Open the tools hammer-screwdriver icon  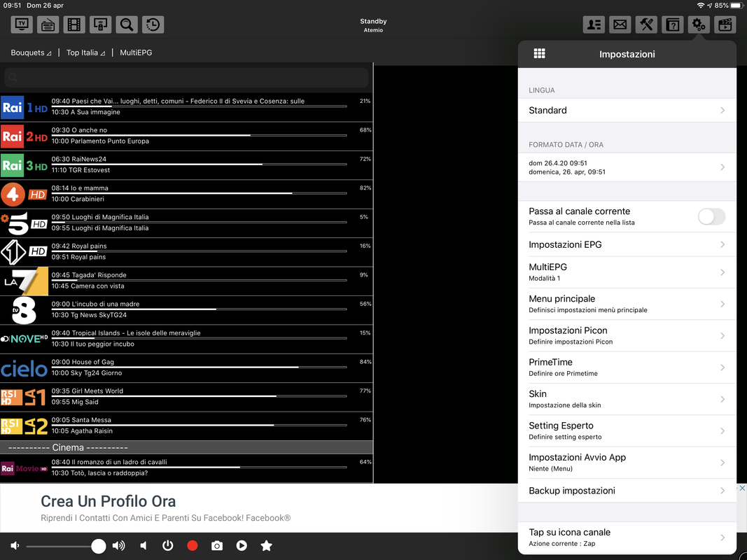646,24
